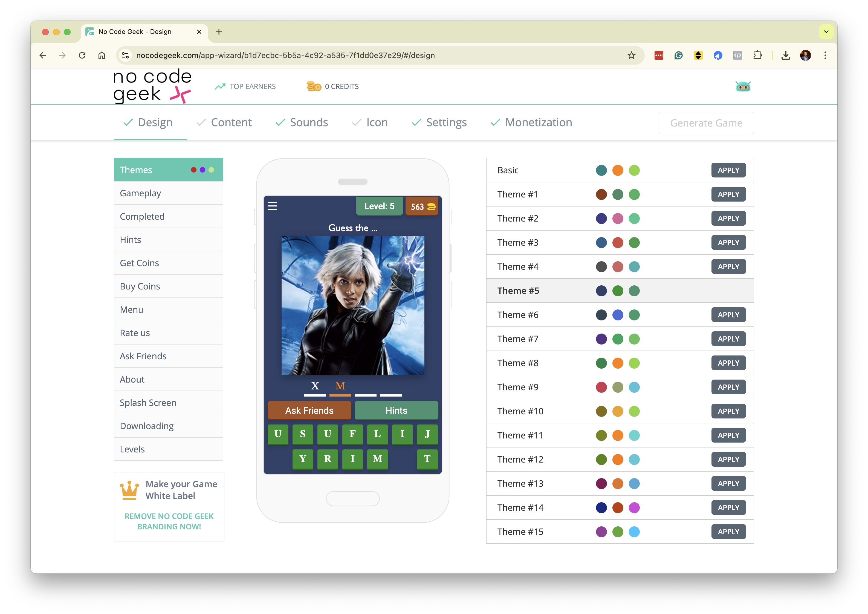This screenshot has height=614, width=868.
Task: Click the crown White Label icon
Action: (x=129, y=490)
